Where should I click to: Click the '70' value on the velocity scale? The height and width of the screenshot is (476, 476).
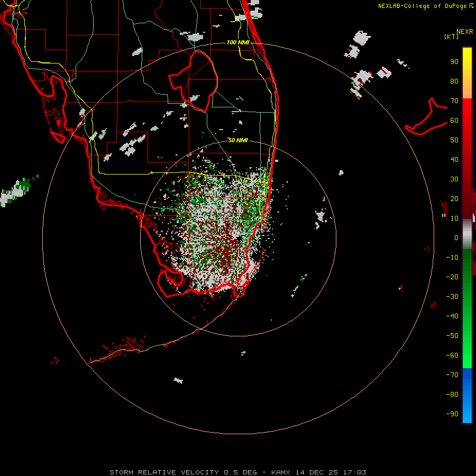(454, 101)
